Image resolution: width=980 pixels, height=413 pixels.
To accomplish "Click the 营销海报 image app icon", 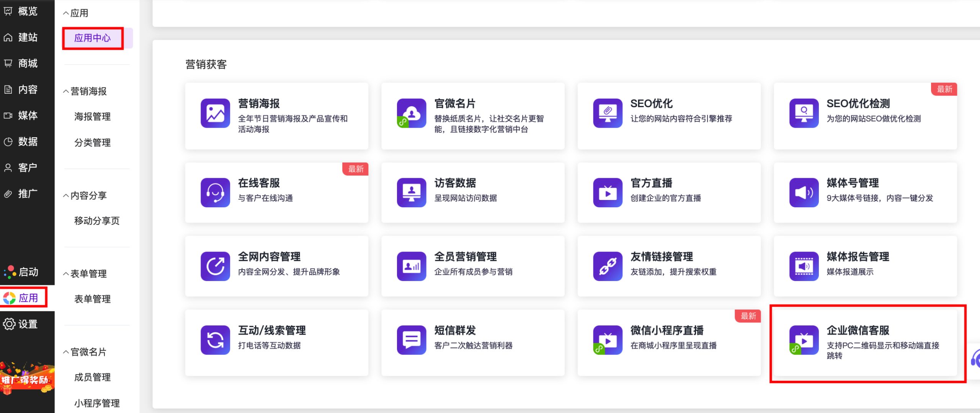I will pyautogui.click(x=215, y=113).
